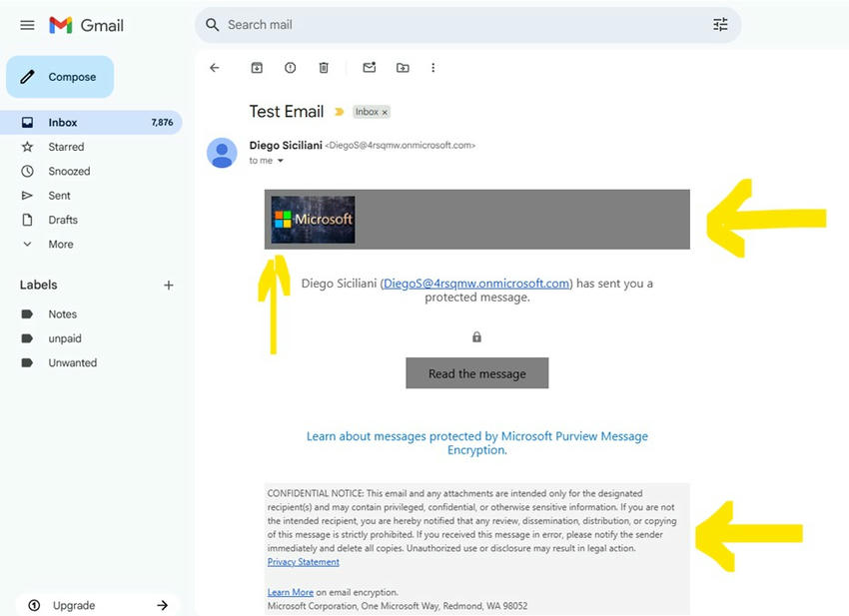The image size is (849, 616).
Task: Open the main menu hamburger icon
Action: click(x=27, y=25)
